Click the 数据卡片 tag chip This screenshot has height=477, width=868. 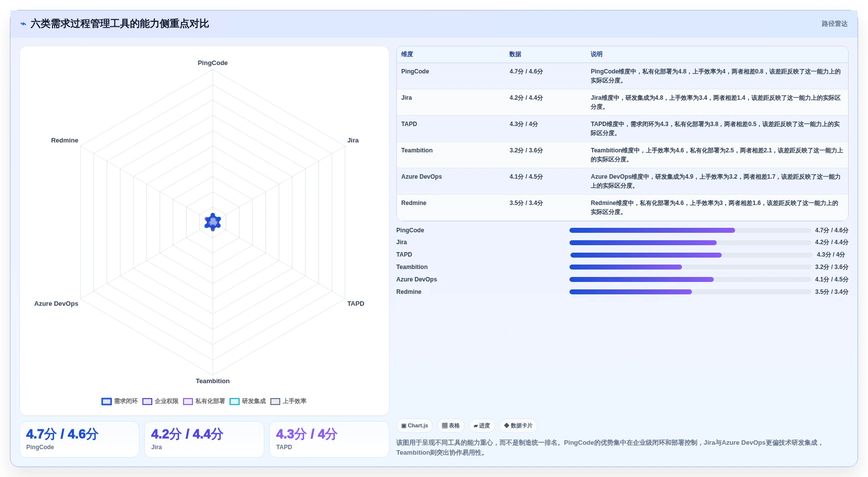click(518, 426)
